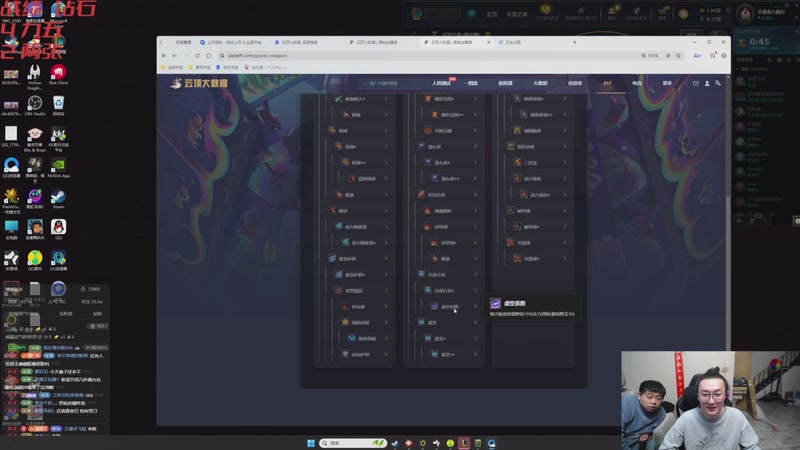Launch Steam from the desktop

click(58, 198)
